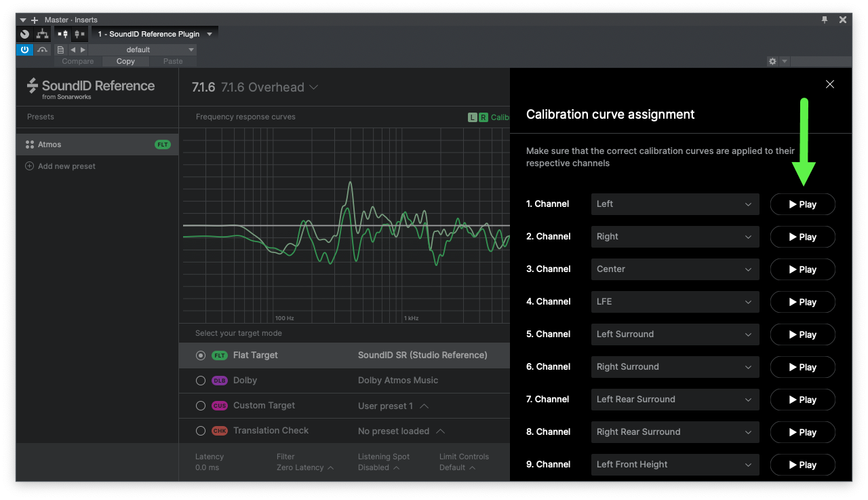The height and width of the screenshot is (500, 868).
Task: Click the SoundID SR (Studio Reference) text
Action: [422, 355]
